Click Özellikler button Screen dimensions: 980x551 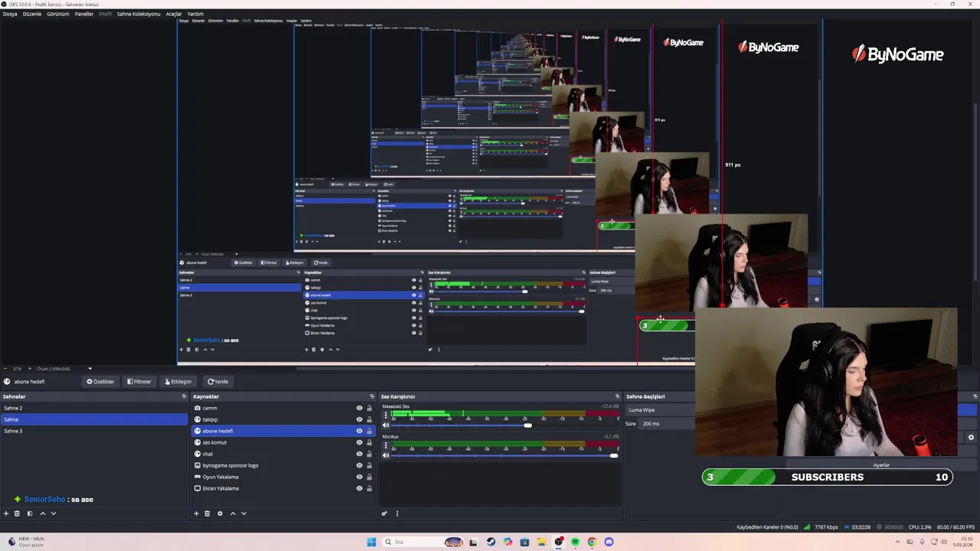pyautogui.click(x=100, y=381)
